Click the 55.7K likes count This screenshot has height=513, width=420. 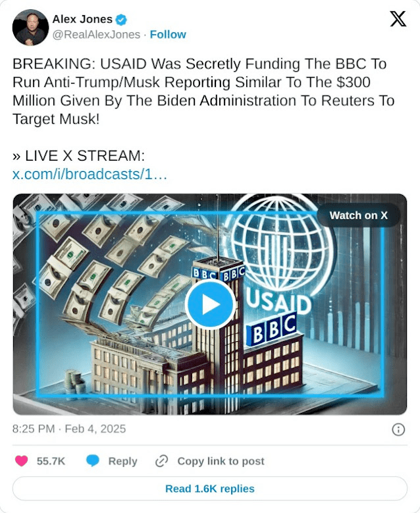(51, 461)
